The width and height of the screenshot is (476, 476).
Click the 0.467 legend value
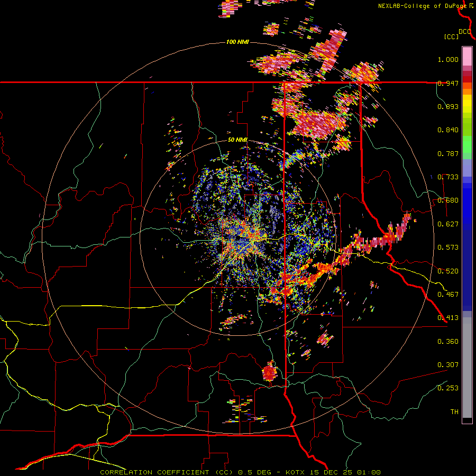tap(448, 294)
